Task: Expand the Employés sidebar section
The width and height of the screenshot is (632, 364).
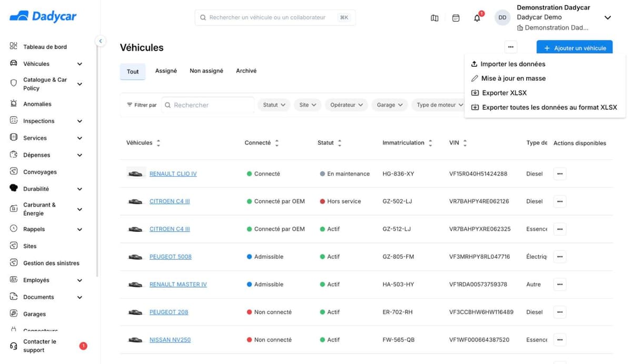Action: (80, 280)
